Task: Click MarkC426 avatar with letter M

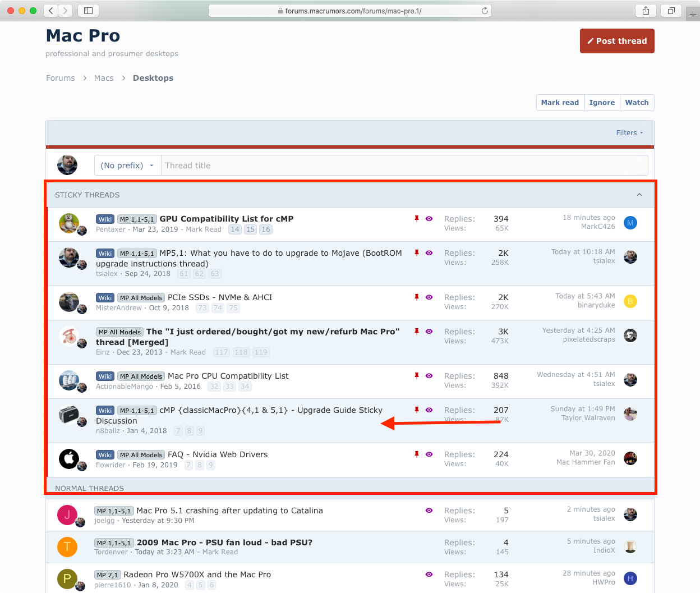Action: point(630,223)
